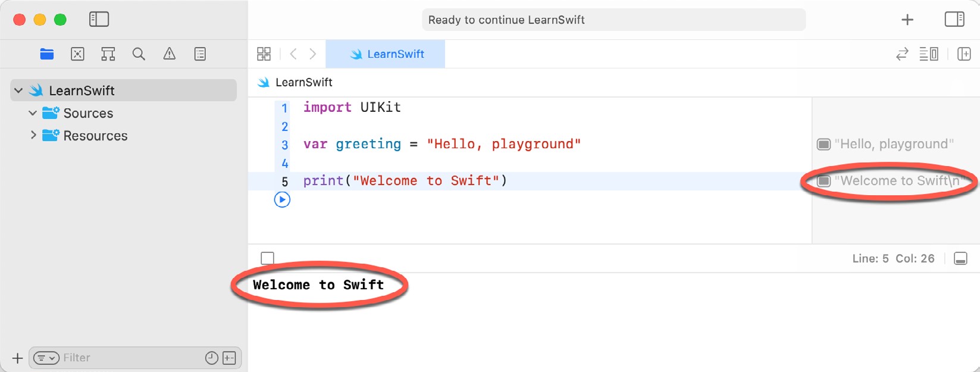Open the Report navigator
Image resolution: width=980 pixels, height=372 pixels.
tap(200, 54)
